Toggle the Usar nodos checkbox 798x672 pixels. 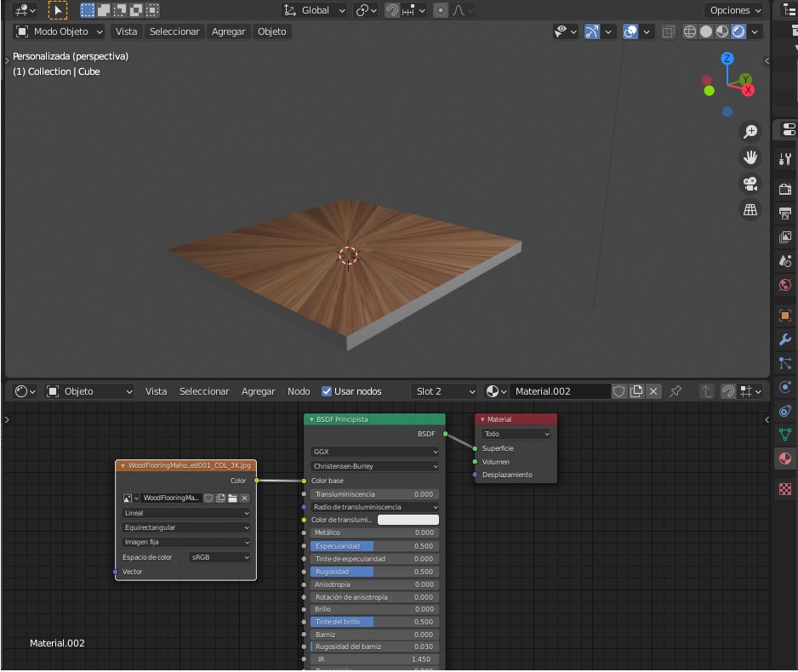pyautogui.click(x=327, y=391)
